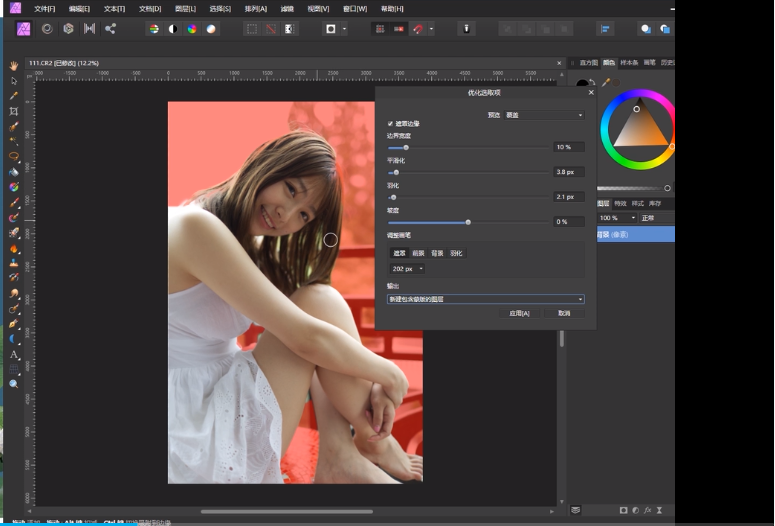Toggle the 遮罩边缘 checkbox
Viewport: 775px width, 526px height.
tap(390, 124)
